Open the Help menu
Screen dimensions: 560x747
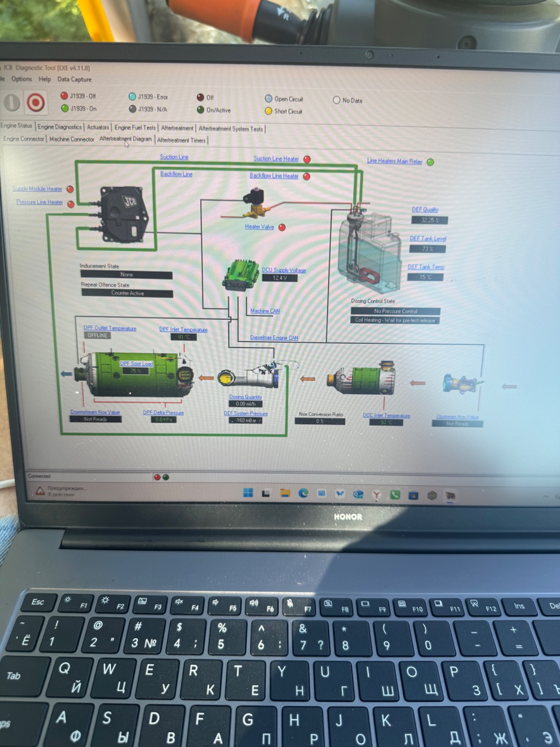(x=45, y=79)
